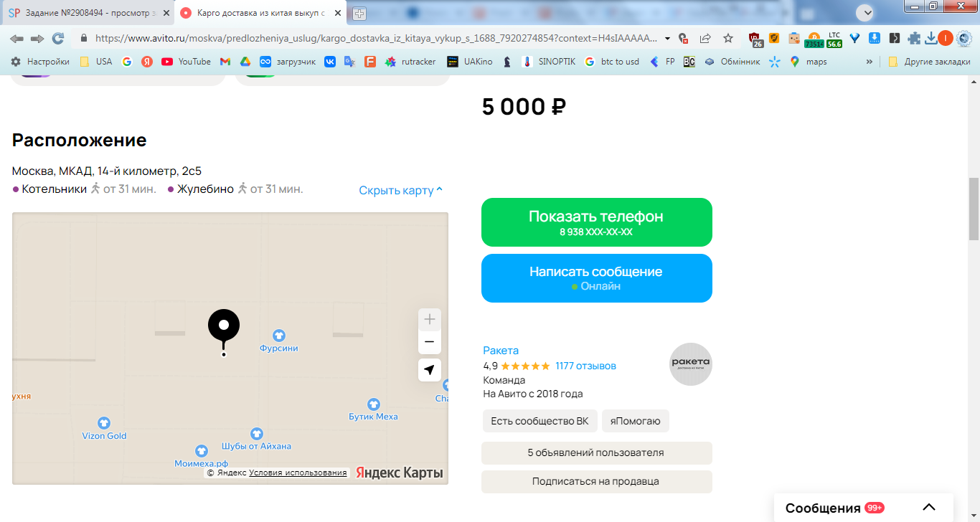Show hidden bookmarks with double chevron

click(x=870, y=62)
